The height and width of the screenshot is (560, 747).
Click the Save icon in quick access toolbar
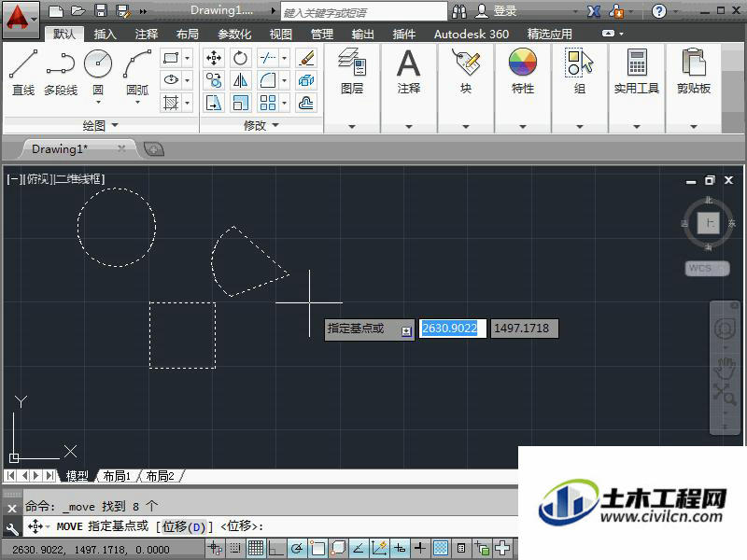(101, 11)
